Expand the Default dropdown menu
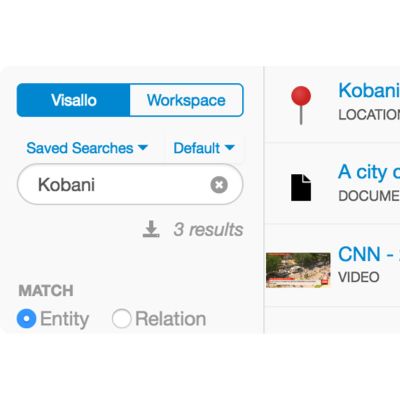The image size is (400, 400). coord(204,148)
